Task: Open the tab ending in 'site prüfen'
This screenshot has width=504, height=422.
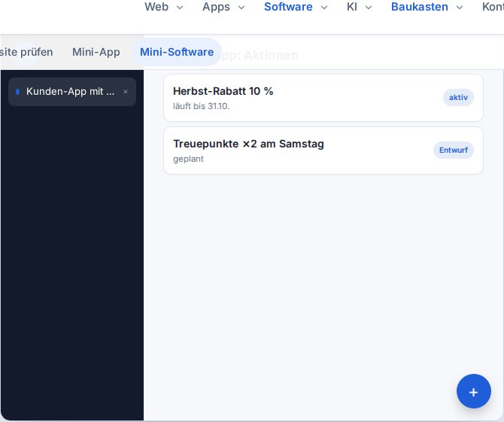Action: click(26, 52)
